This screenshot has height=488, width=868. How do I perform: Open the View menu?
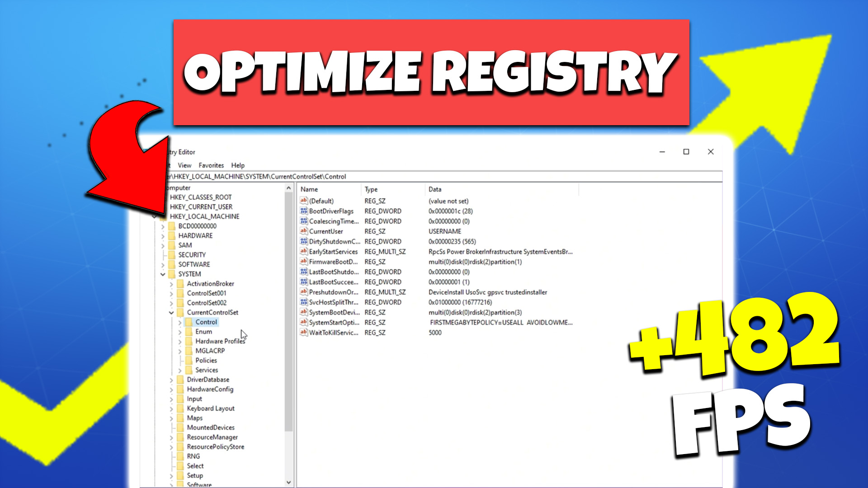[184, 165]
